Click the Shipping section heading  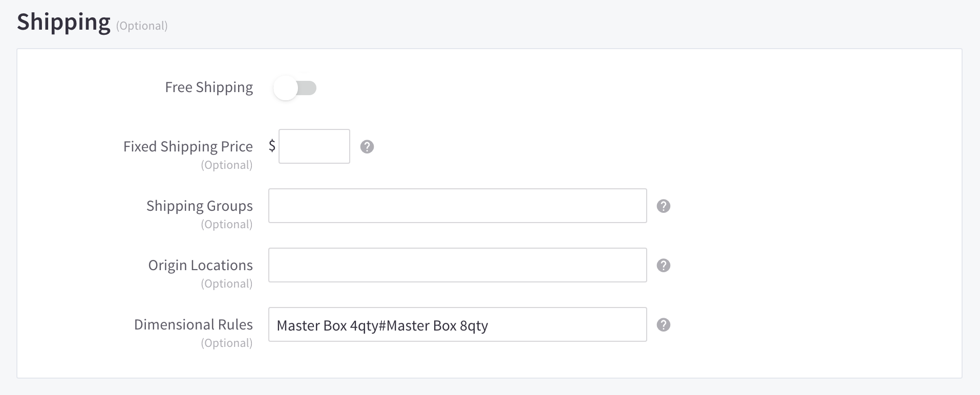[x=63, y=23]
